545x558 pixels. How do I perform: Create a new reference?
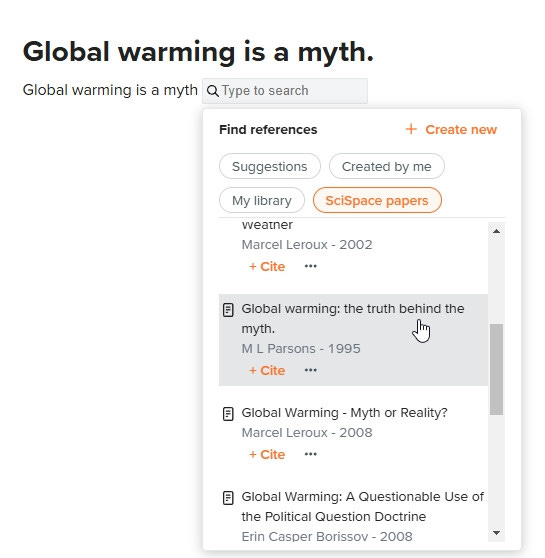click(x=451, y=129)
